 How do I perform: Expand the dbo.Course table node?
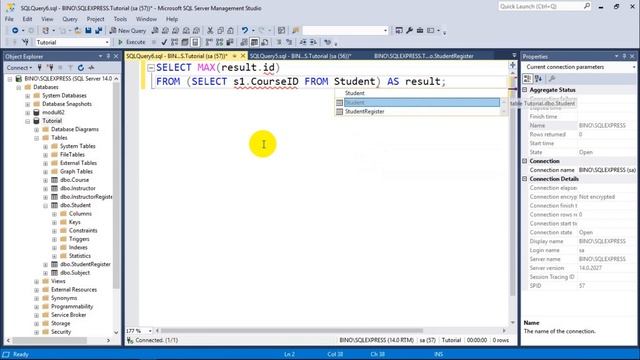(46, 180)
